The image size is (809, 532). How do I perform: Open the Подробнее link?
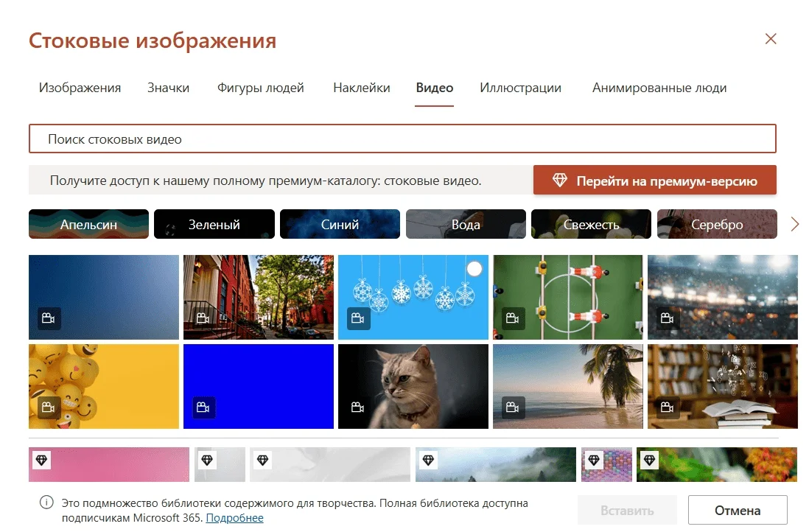point(235,517)
